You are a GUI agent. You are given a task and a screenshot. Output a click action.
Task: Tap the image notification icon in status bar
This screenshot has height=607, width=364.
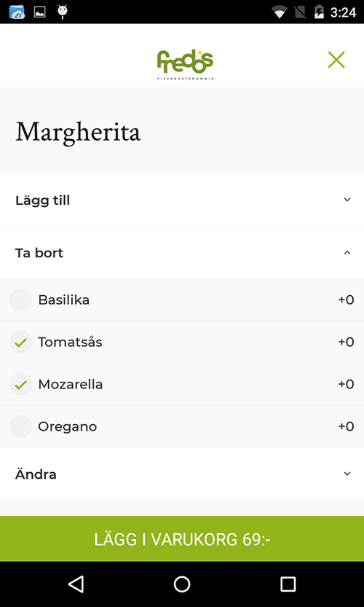pos(40,12)
